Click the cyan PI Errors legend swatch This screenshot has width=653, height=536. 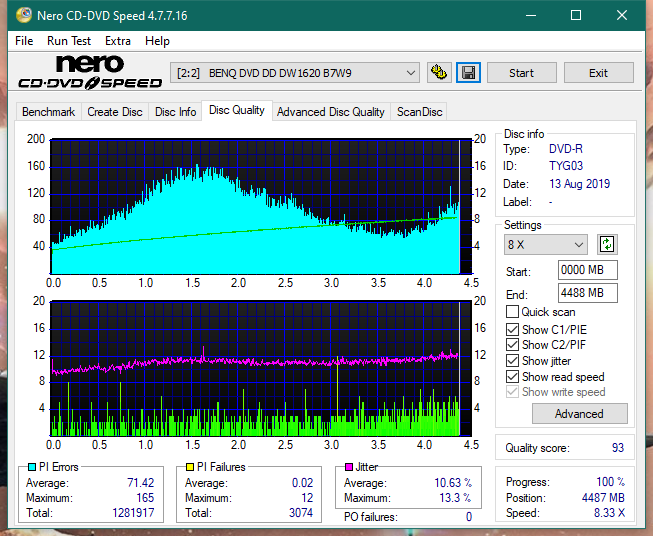pos(32,467)
